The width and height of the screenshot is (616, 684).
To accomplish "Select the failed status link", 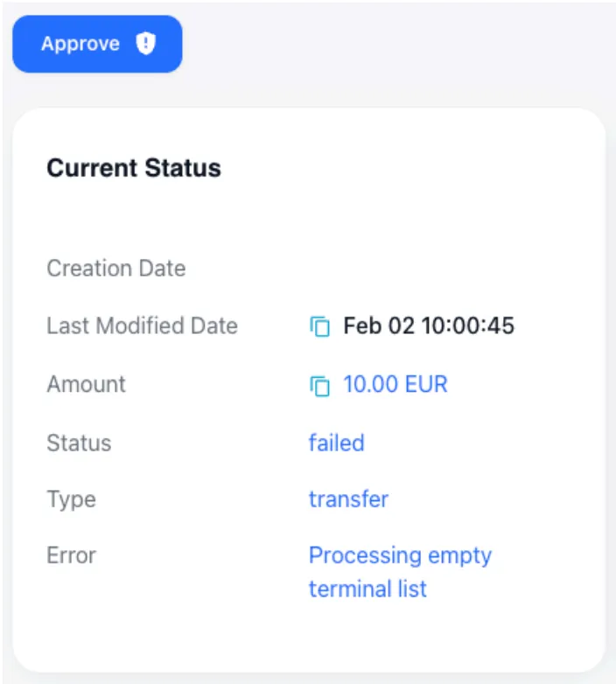I will click(x=337, y=443).
